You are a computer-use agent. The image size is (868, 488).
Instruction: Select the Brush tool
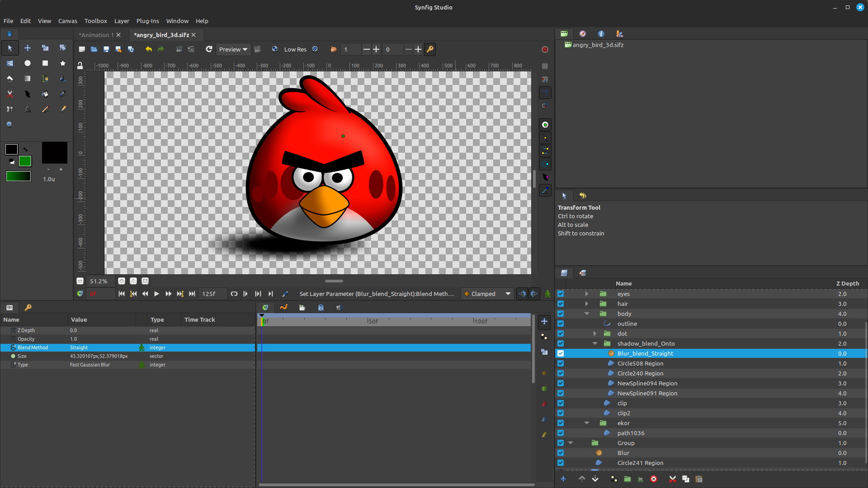[x=63, y=109]
